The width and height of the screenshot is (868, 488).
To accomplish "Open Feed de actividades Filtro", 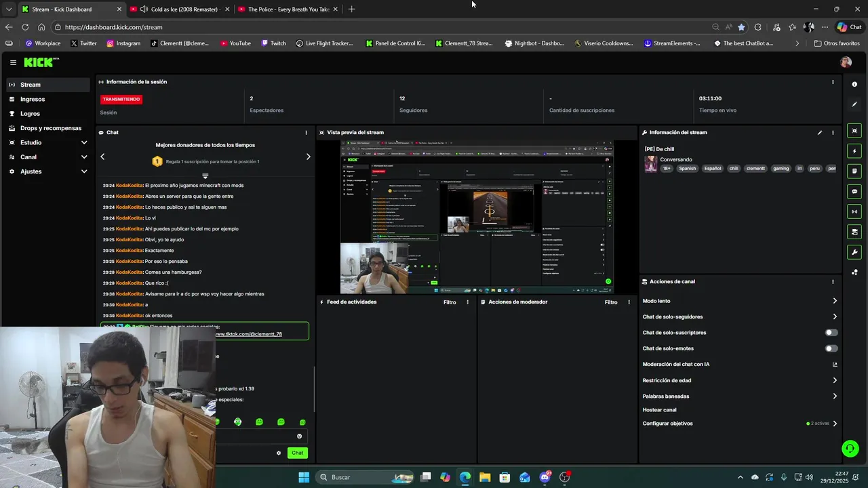I will [x=450, y=302].
